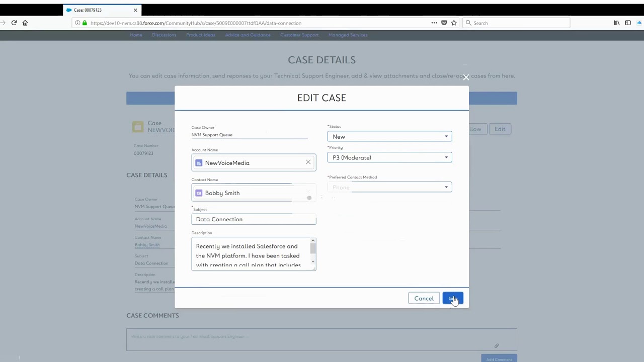The image size is (644, 362).
Task: Click the Add Comment button
Action: [x=499, y=359]
